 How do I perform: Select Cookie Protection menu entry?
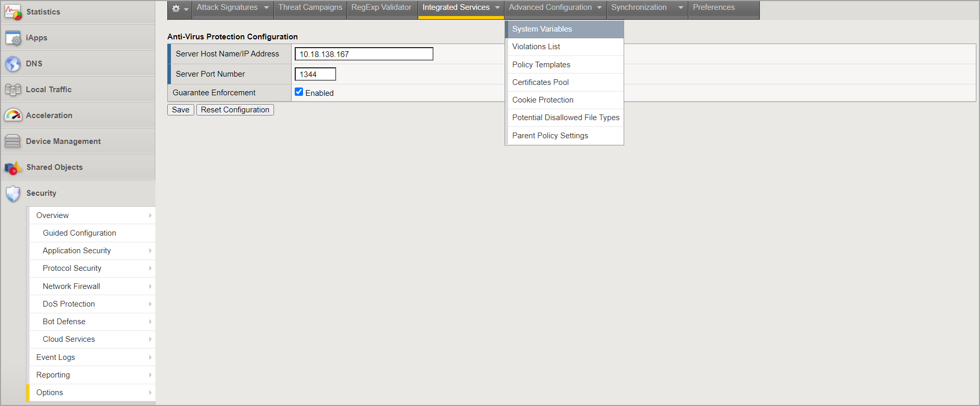[542, 100]
